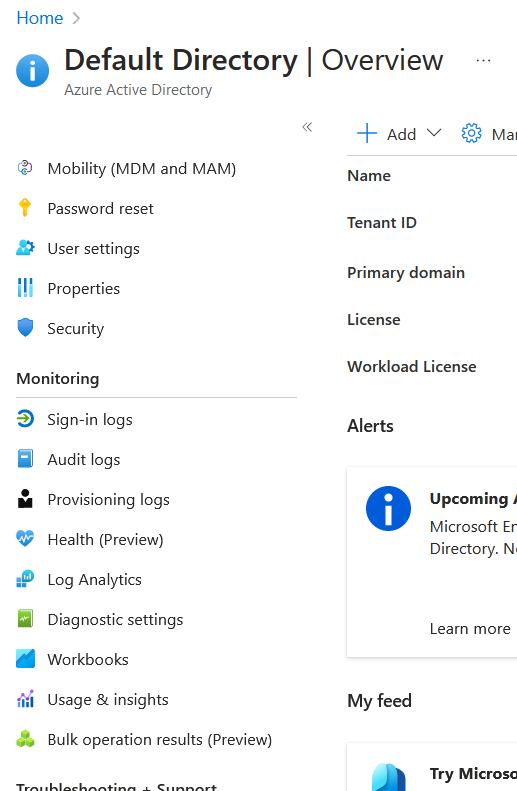The image size is (517, 791).
Task: Click the Security shield icon
Action: coord(25,328)
